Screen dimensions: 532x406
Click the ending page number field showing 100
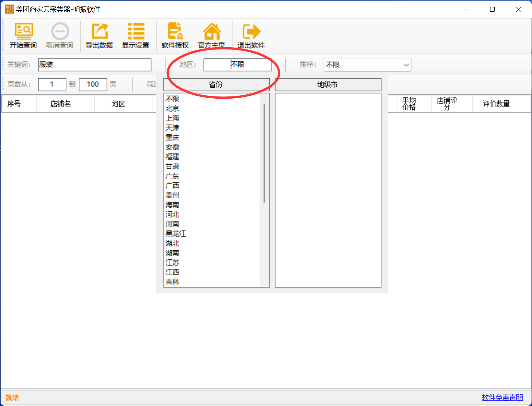pos(93,84)
